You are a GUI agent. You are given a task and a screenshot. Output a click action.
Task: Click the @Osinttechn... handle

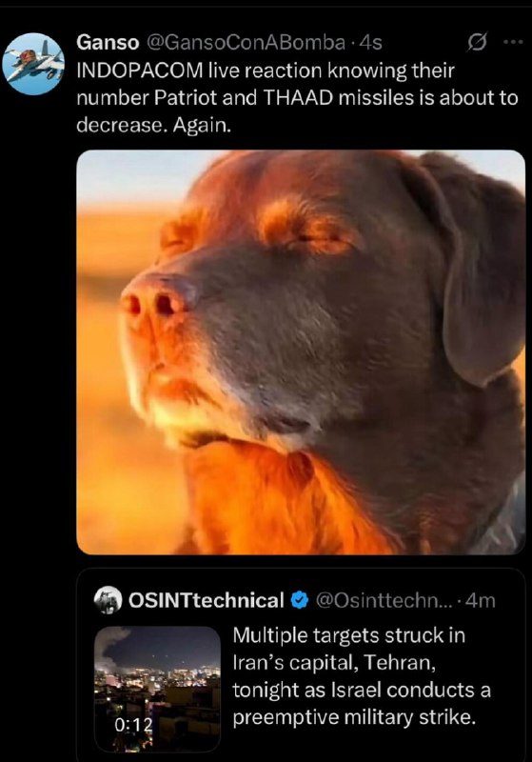point(384,601)
